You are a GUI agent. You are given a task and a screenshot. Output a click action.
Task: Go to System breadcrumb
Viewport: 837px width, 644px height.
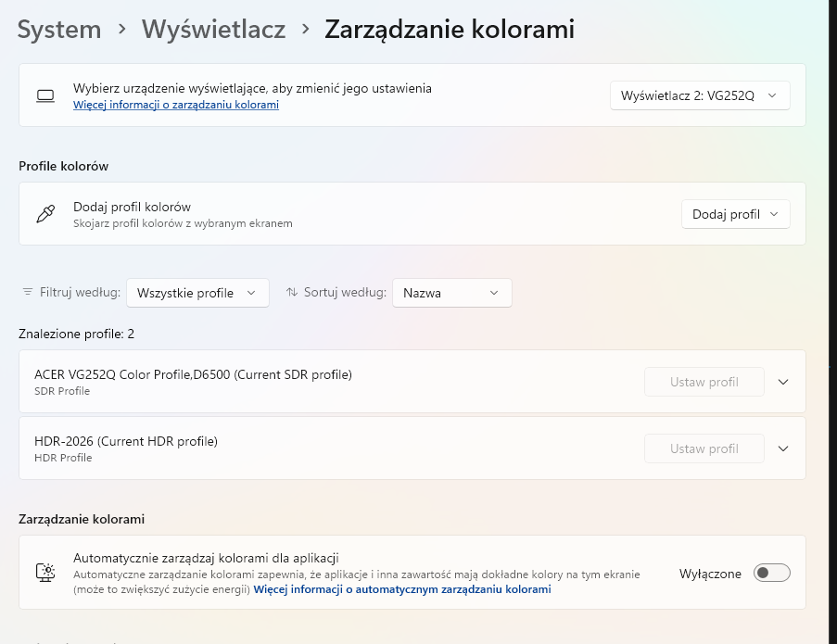pos(59,30)
